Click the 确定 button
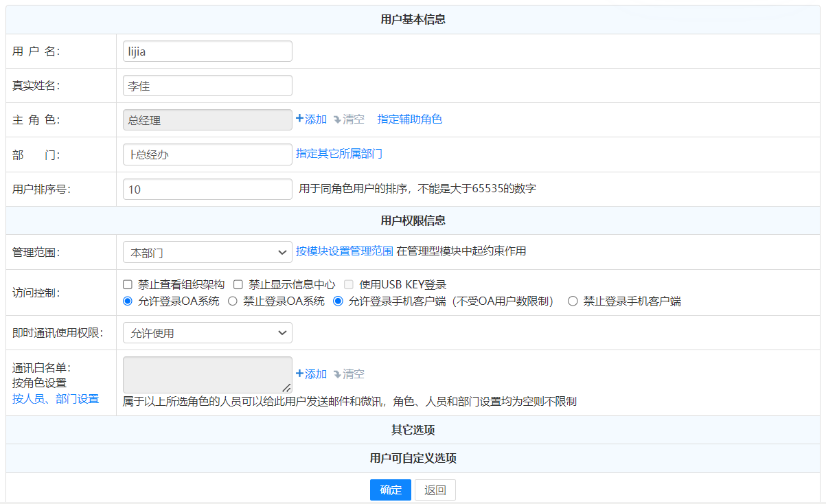The height and width of the screenshot is (504, 826). 390,490
